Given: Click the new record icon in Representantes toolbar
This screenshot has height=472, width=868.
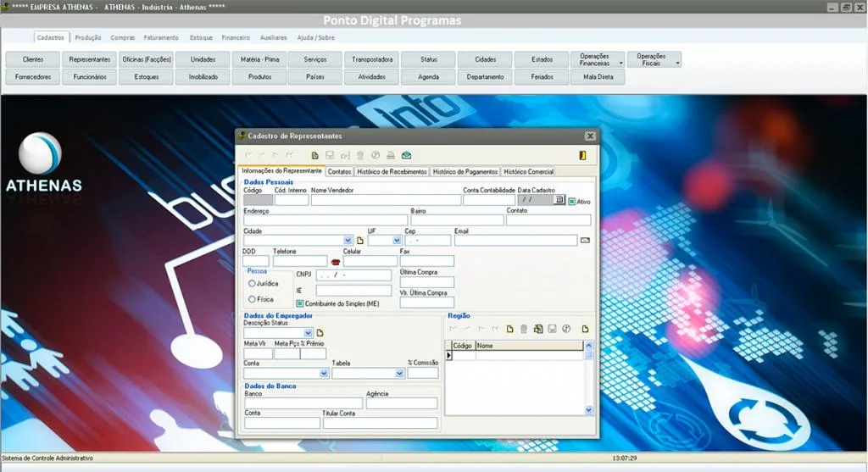Looking at the screenshot, I should click(x=315, y=155).
